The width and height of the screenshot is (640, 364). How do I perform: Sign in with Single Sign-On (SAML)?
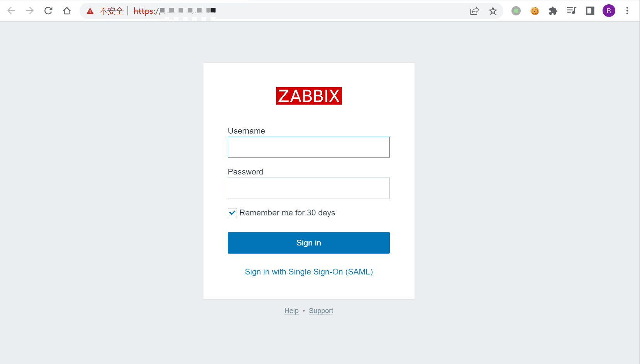click(x=309, y=272)
